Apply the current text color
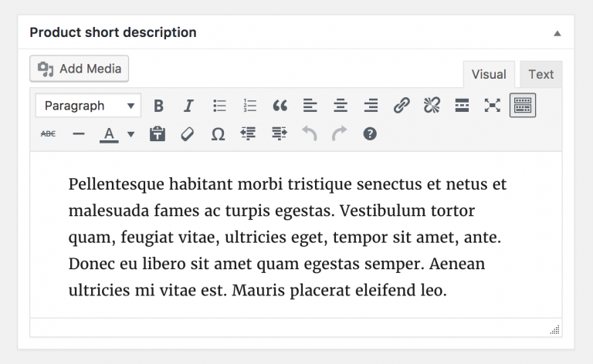The image size is (593, 364). tap(109, 134)
